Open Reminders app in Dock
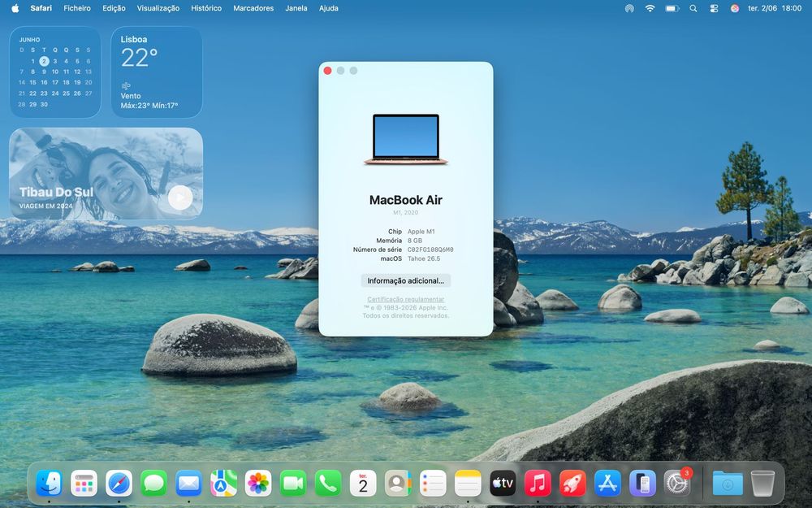812x508 pixels. [x=433, y=483]
